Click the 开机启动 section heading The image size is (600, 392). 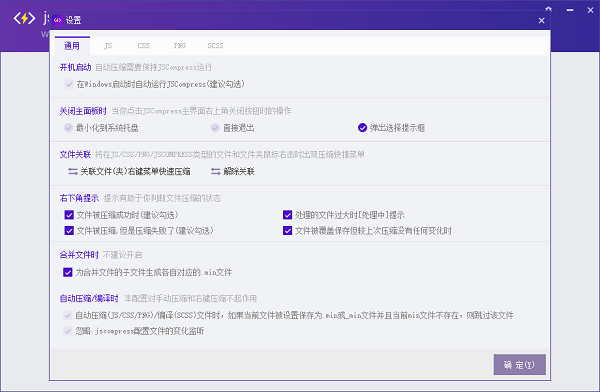75,67
